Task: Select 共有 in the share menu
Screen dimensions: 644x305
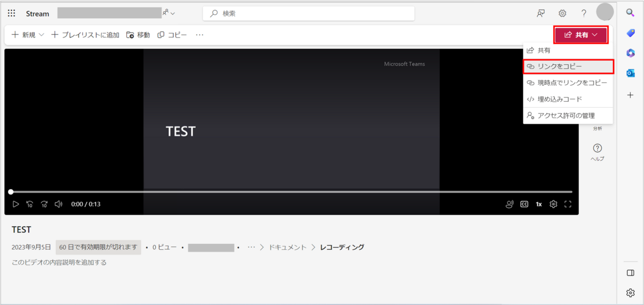Action: [x=568, y=50]
